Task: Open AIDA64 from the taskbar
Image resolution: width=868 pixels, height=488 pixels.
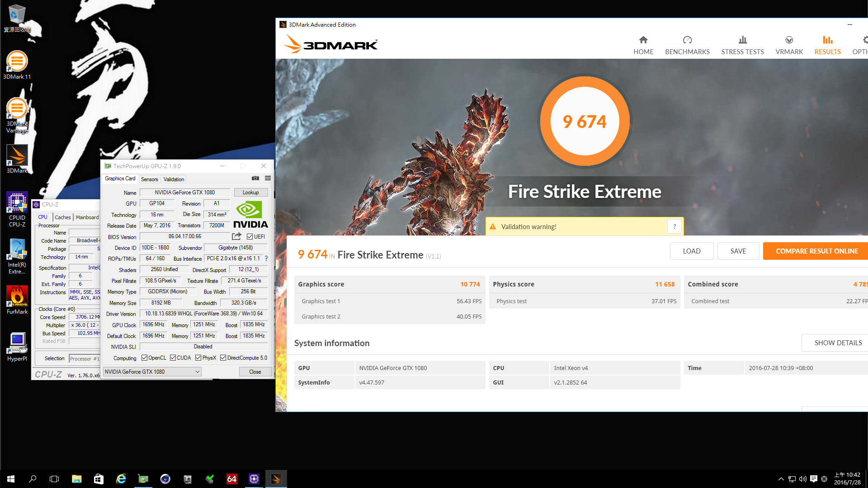Action: pos(231,479)
